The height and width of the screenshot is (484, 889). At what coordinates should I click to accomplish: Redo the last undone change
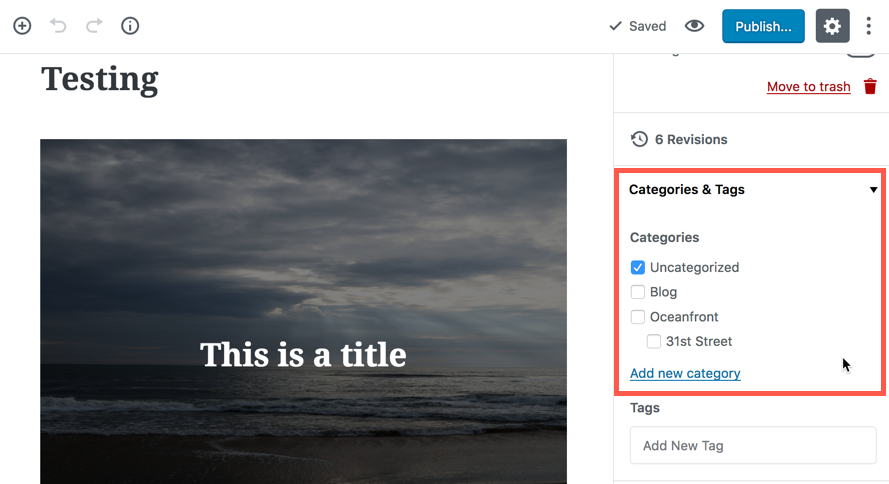tap(94, 26)
